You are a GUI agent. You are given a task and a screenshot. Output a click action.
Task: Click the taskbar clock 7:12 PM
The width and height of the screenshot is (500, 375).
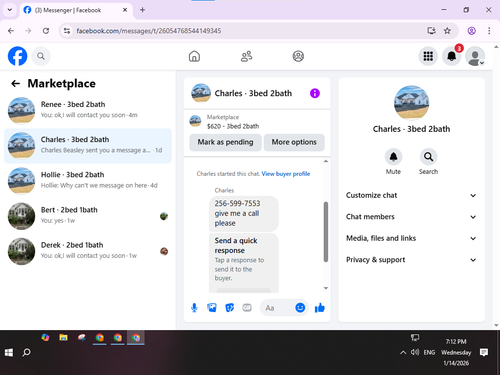[x=456, y=352]
